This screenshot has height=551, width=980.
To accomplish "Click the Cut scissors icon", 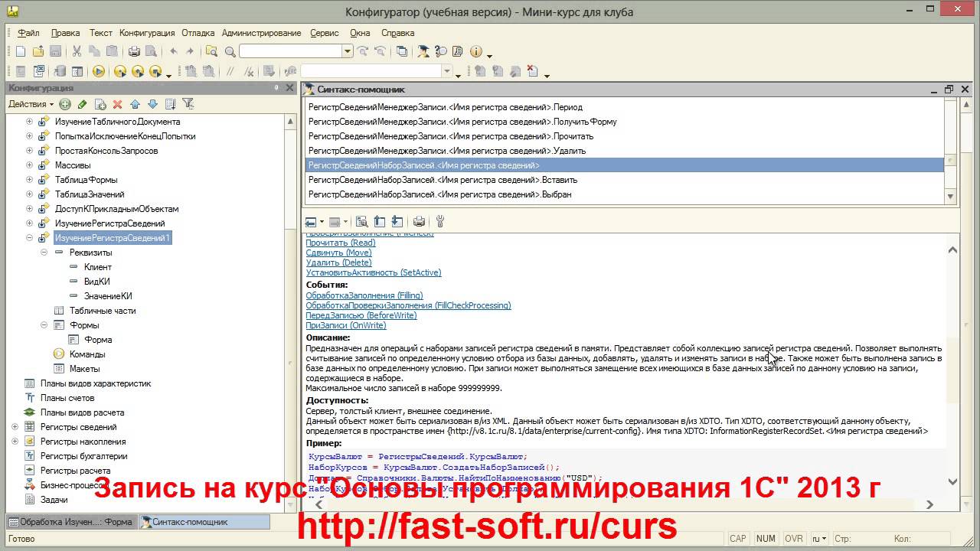I will [x=77, y=51].
